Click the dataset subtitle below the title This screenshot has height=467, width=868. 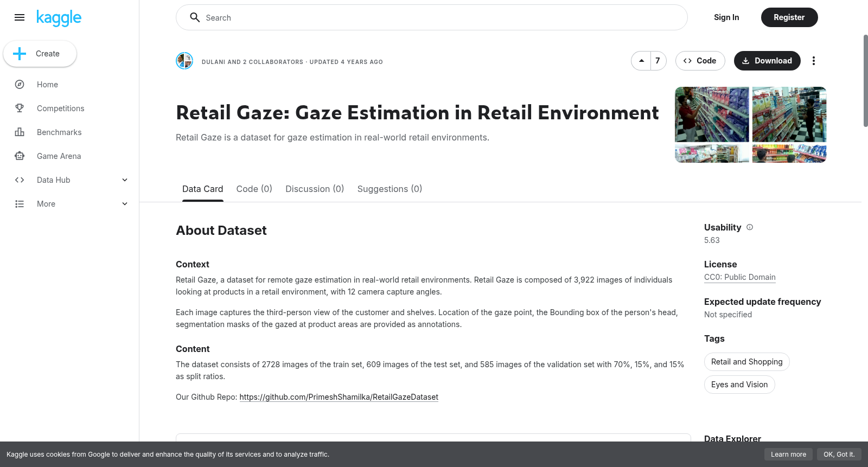click(x=333, y=138)
